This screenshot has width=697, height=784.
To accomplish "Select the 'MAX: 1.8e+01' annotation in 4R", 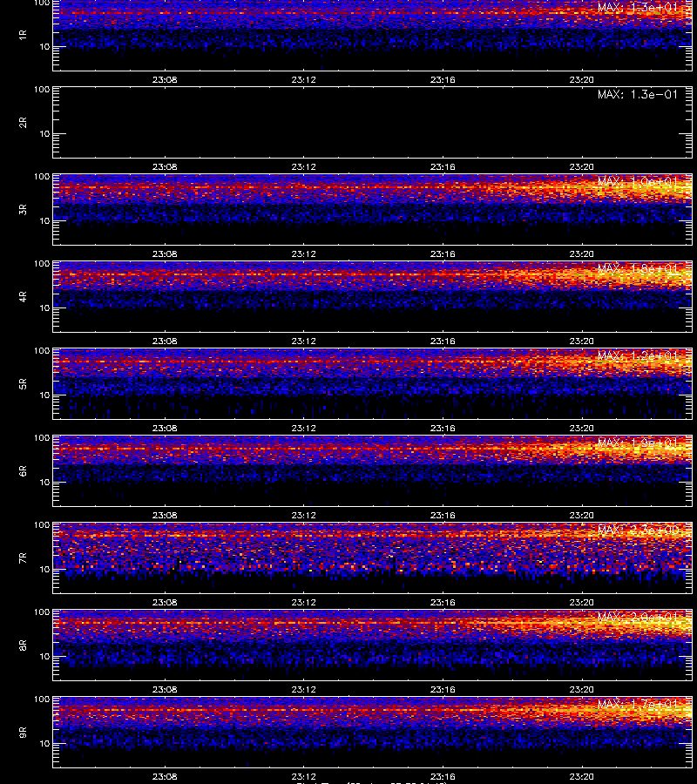I will click(x=638, y=268).
